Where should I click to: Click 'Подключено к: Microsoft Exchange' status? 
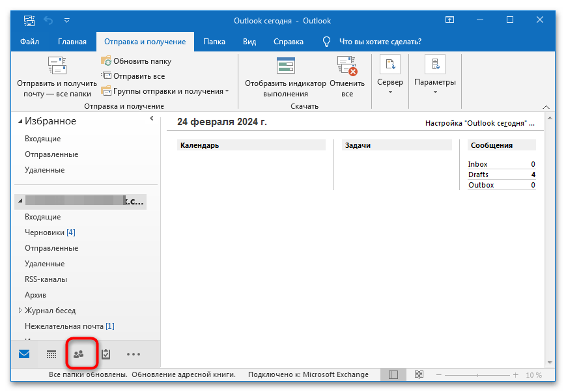pyautogui.click(x=308, y=374)
